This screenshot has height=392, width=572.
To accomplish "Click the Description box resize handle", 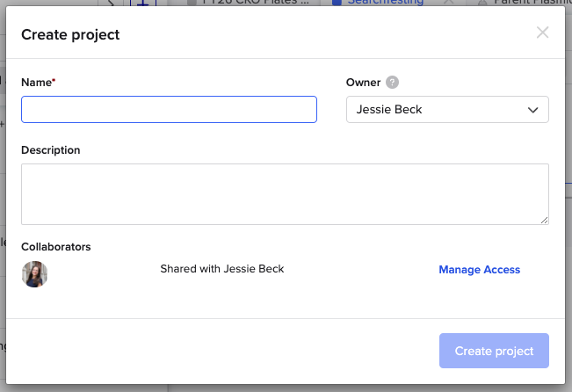I will point(544,219).
